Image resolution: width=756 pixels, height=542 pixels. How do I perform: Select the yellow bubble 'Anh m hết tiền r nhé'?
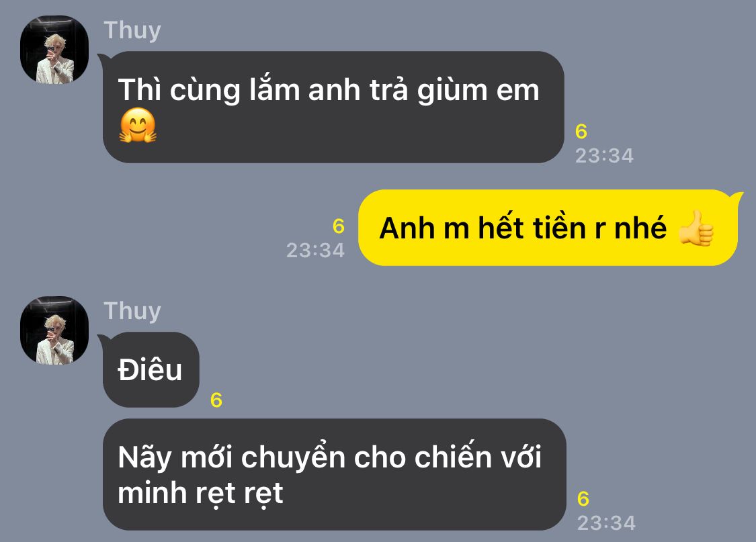click(548, 228)
